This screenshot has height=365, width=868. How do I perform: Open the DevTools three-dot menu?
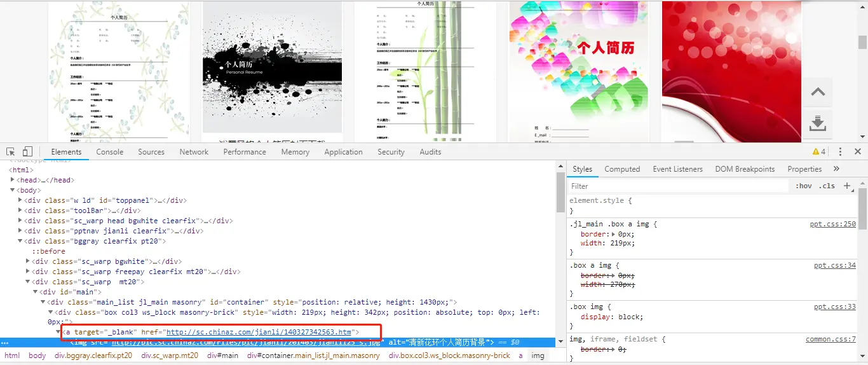tap(840, 152)
